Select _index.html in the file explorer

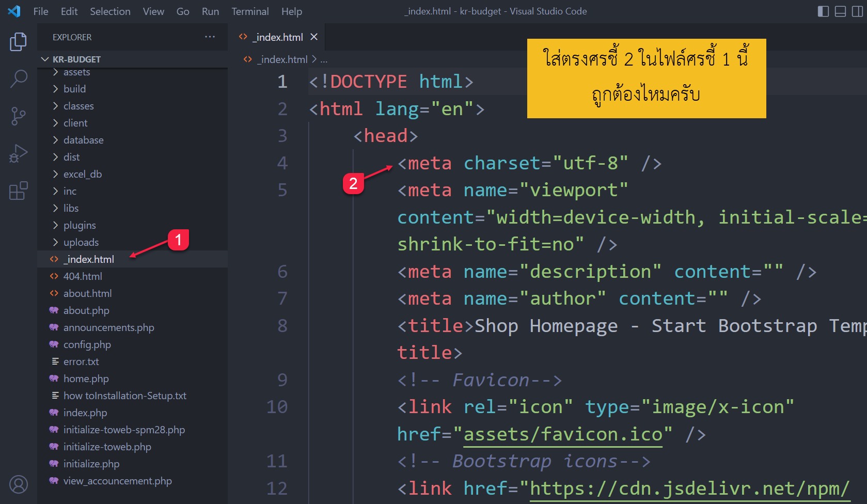133,259
